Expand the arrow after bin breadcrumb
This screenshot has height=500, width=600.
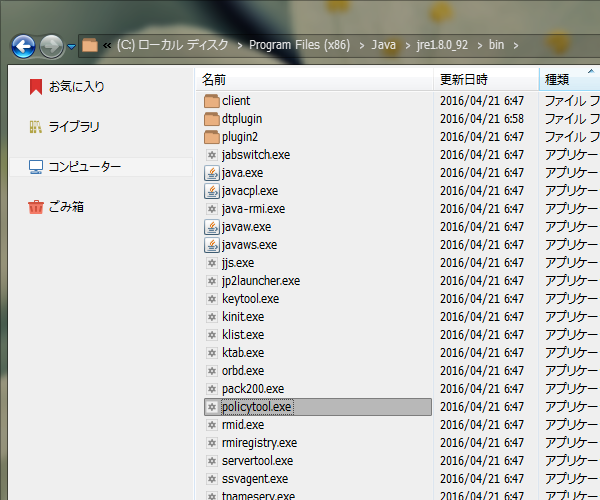pyautogui.click(x=516, y=46)
